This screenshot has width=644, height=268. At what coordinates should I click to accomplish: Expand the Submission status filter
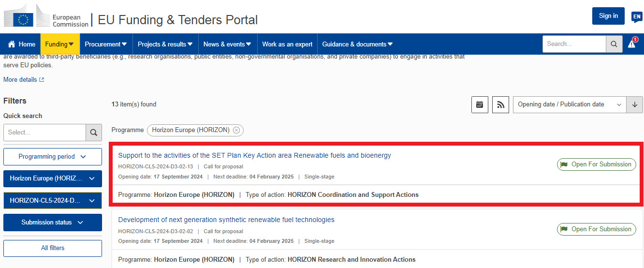53,223
